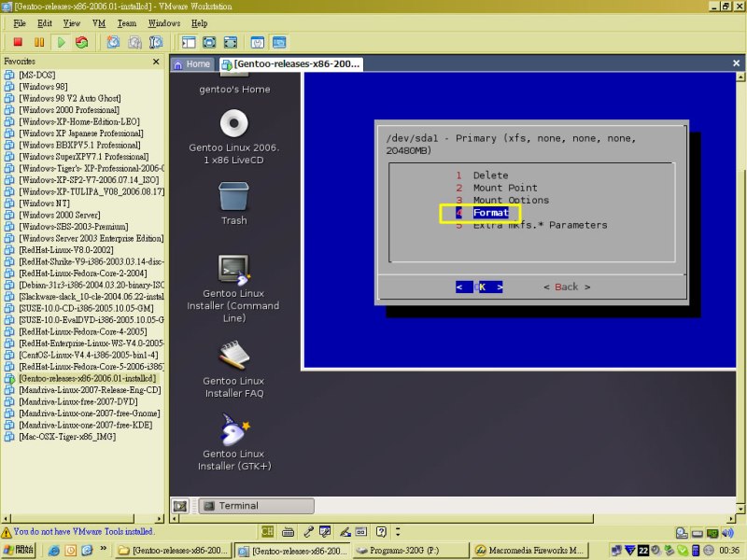Click the Summary view toolbar icon
Image resolution: width=747 pixels, height=560 pixels.
pos(258,42)
